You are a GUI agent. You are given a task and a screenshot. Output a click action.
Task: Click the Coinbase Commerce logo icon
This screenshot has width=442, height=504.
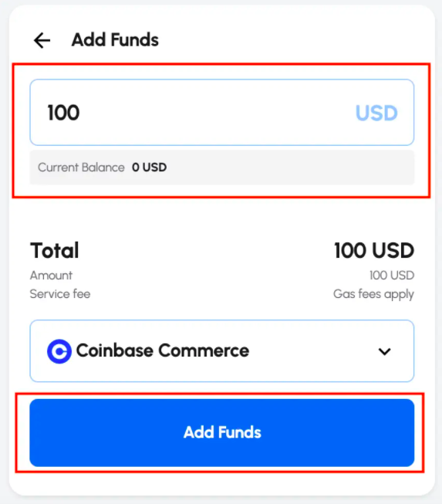click(x=59, y=351)
